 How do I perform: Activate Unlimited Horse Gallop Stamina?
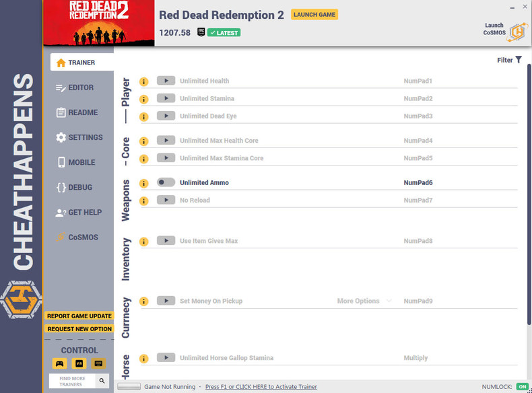click(x=166, y=358)
